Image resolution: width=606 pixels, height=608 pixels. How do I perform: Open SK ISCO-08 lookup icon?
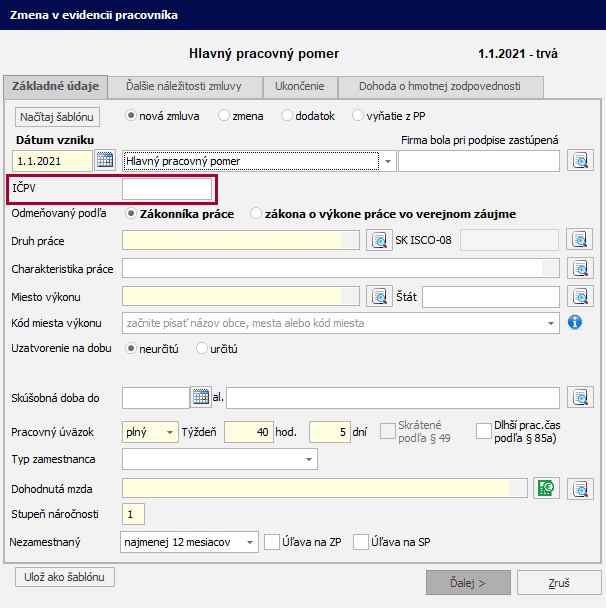pos(580,240)
